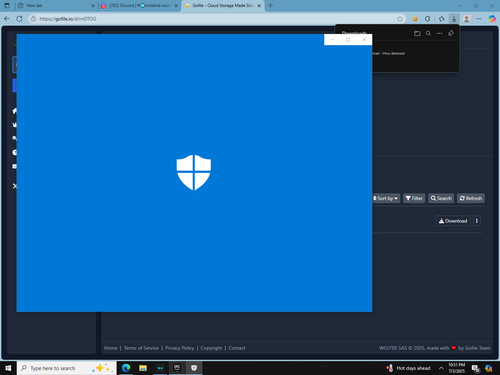The width and height of the screenshot is (500, 375).
Task: Open the Privacy Policy footer link
Action: pyautogui.click(x=180, y=348)
